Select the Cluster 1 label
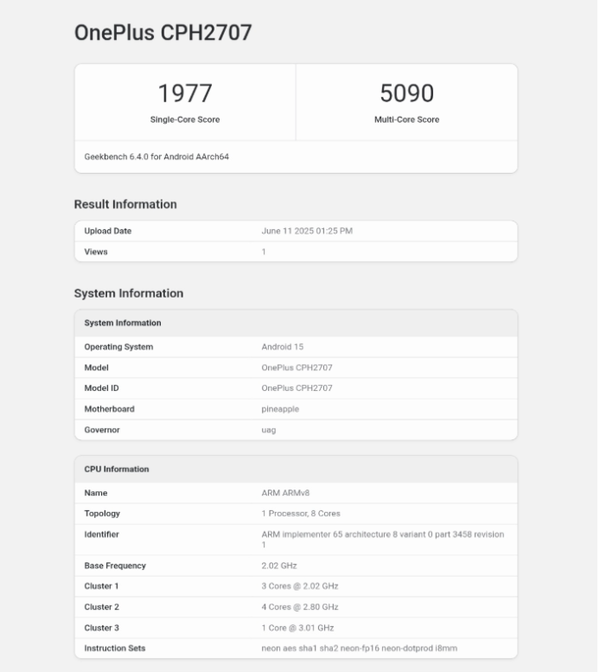The width and height of the screenshot is (600, 672). point(101,586)
